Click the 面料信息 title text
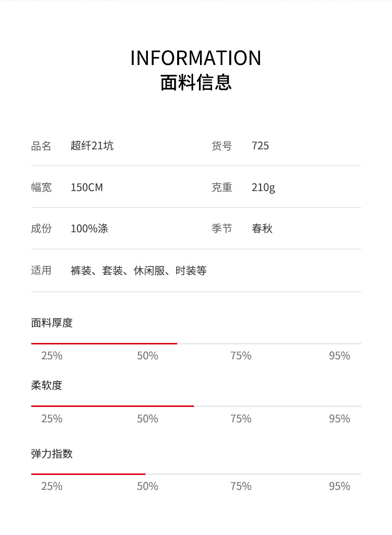Image resolution: width=392 pixels, height=535 pixels. [196, 82]
